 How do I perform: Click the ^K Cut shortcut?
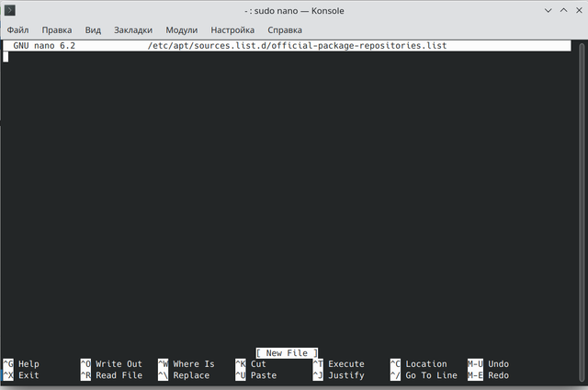click(x=251, y=364)
